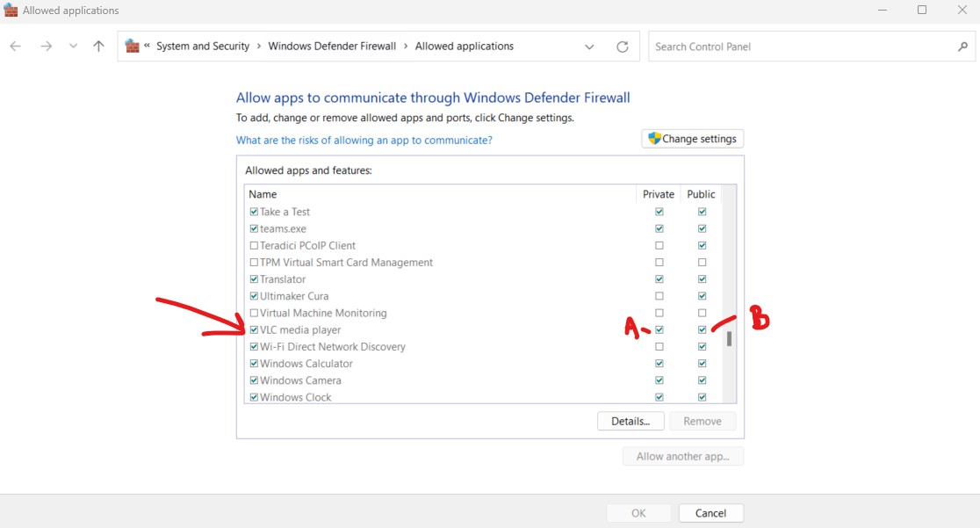Viewport: 980px width, 528px height.
Task: Expand chevron after System and Security
Action: (x=259, y=47)
